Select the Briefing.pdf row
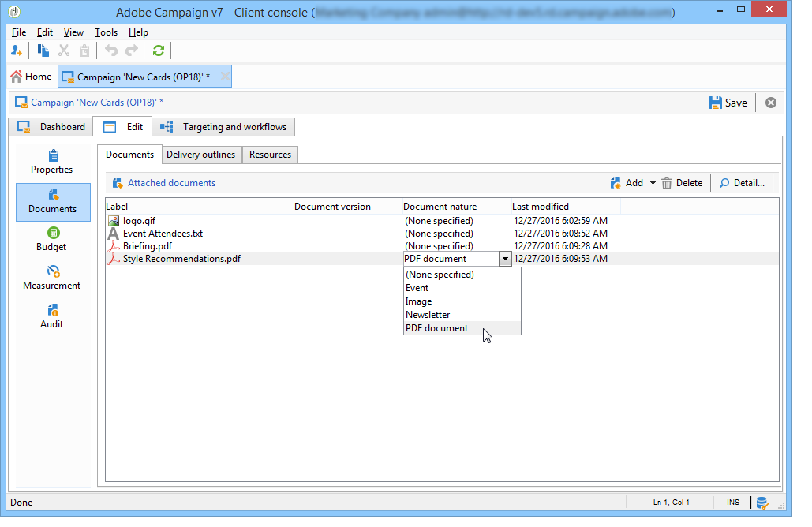Viewport: 812px width, 527px height. (x=442, y=246)
